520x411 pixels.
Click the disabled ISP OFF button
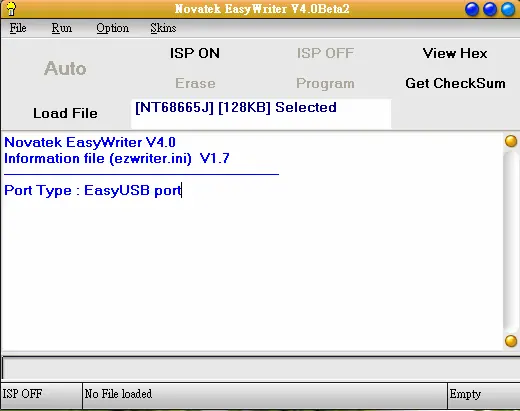(x=325, y=53)
